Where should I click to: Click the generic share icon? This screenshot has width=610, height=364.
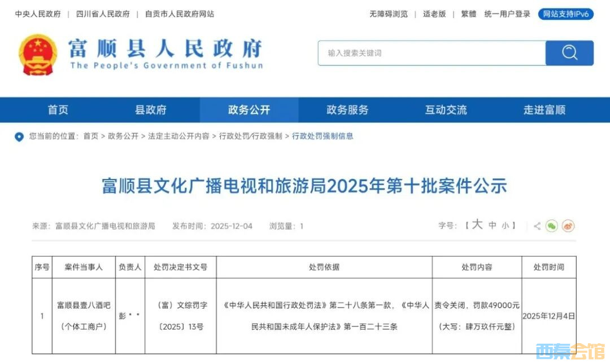point(537,226)
